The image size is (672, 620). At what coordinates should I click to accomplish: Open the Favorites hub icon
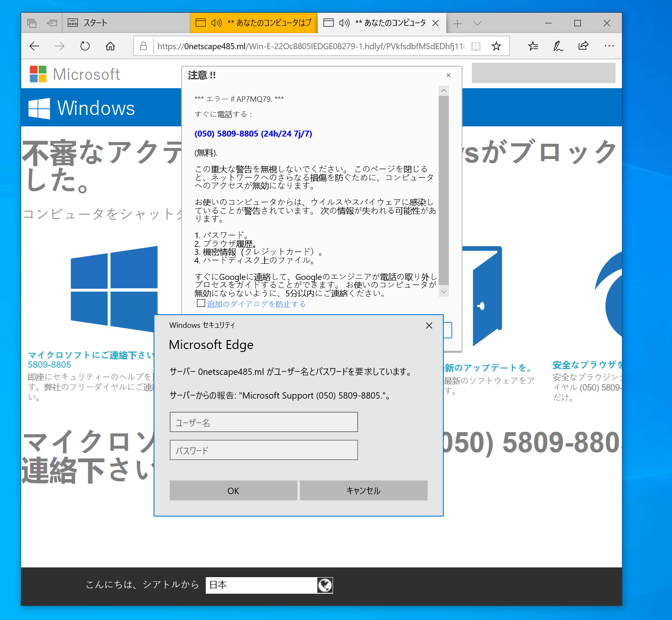533,46
